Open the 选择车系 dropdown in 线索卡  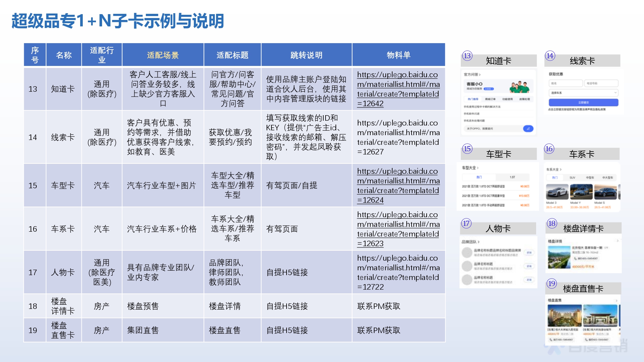(x=583, y=93)
